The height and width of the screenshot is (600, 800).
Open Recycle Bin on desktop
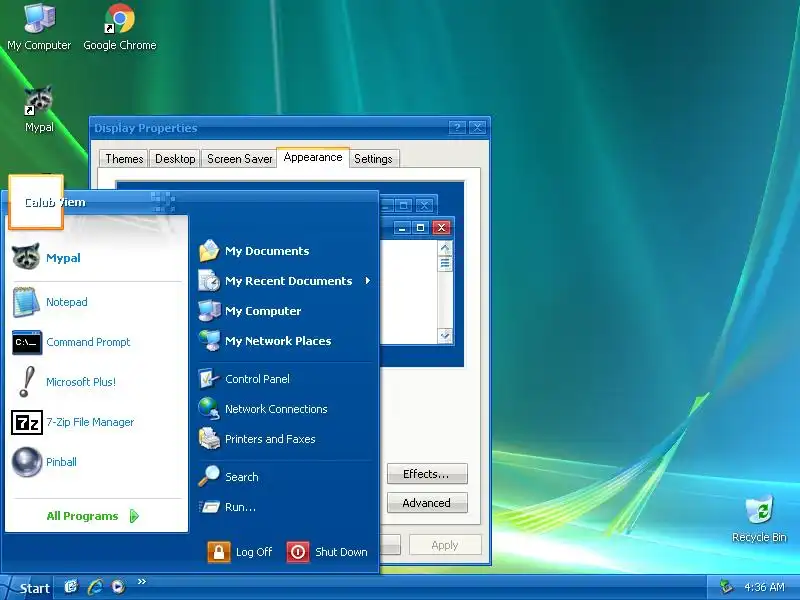[x=759, y=518]
